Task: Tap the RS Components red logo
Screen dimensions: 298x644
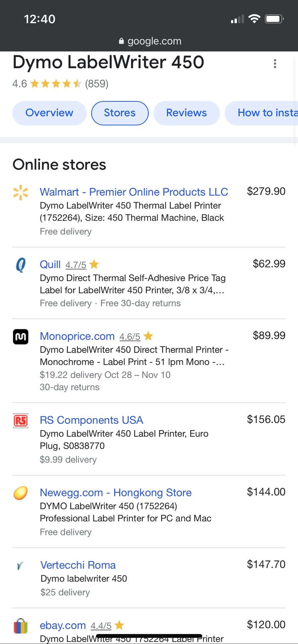Action: pos(20,421)
